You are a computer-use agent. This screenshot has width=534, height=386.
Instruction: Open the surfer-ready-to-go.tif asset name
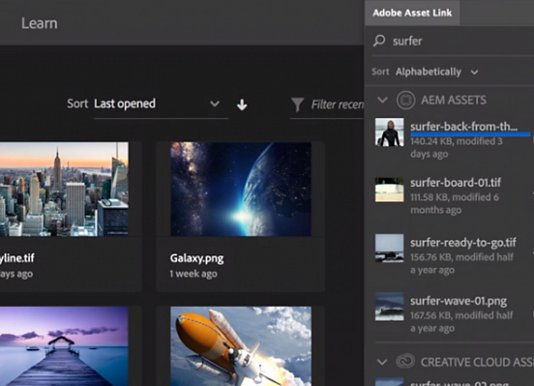pos(463,243)
